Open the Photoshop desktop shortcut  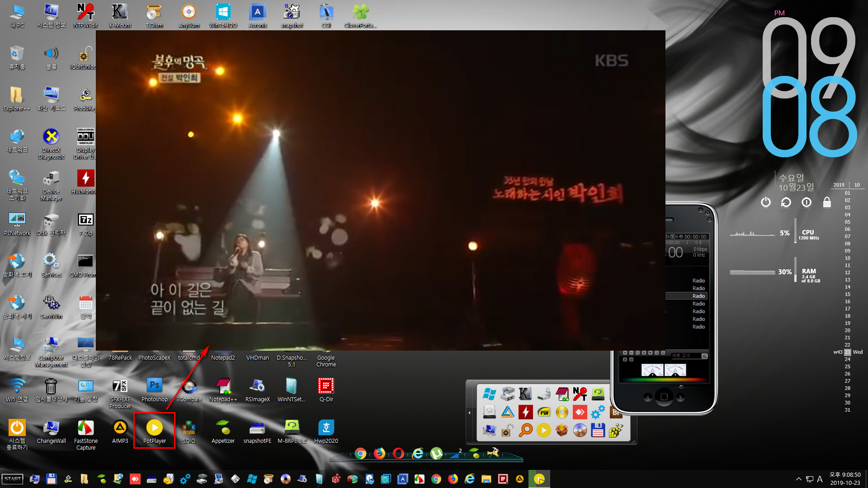click(x=154, y=390)
